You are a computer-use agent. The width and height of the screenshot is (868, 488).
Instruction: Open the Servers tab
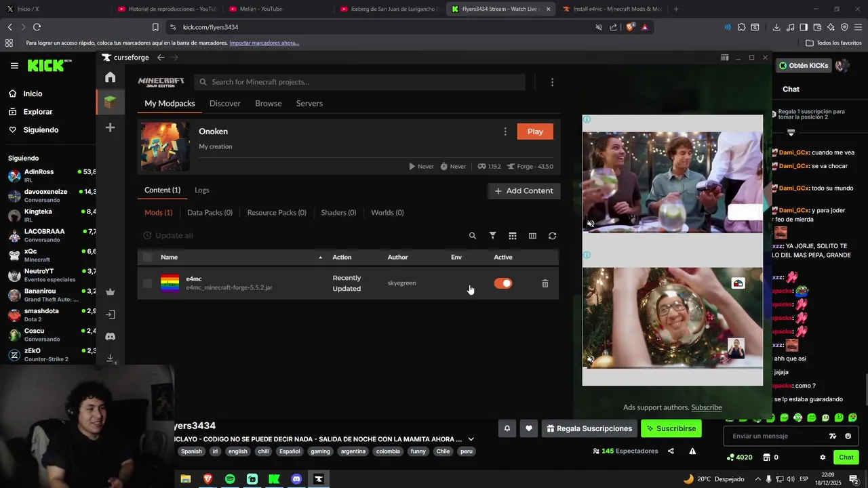tap(309, 104)
